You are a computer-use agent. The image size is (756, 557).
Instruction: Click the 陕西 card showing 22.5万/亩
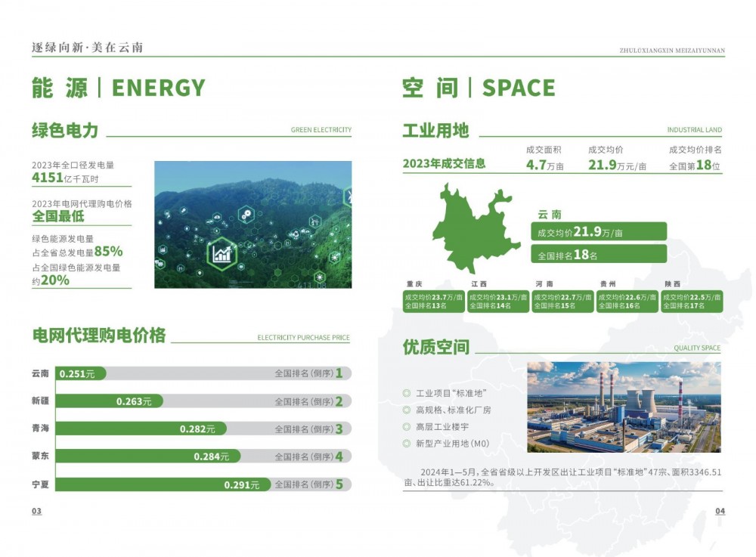point(692,301)
